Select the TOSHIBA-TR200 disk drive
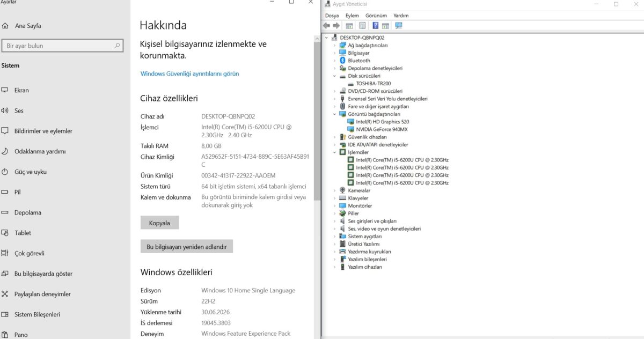The height and width of the screenshot is (339, 644). pos(374,84)
